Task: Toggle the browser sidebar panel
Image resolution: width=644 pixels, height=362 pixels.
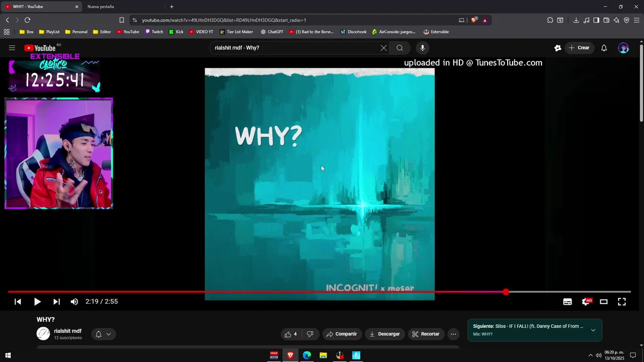Action: click(596, 20)
